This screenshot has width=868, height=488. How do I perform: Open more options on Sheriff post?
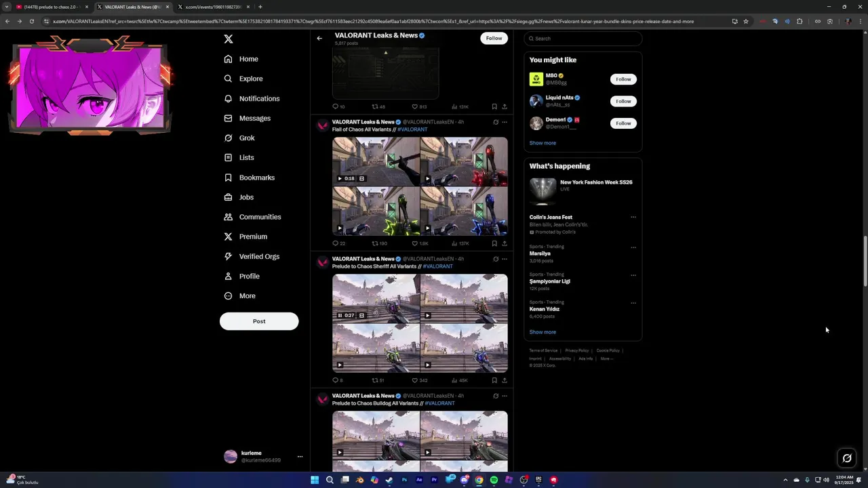505,259
